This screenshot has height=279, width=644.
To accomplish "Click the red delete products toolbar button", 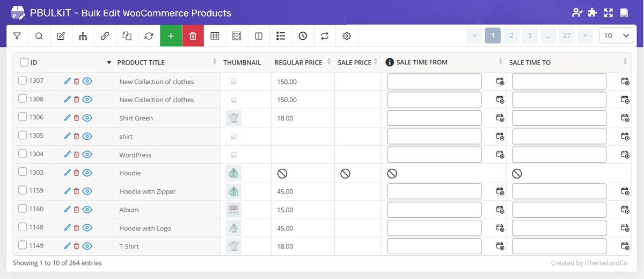I will click(193, 36).
